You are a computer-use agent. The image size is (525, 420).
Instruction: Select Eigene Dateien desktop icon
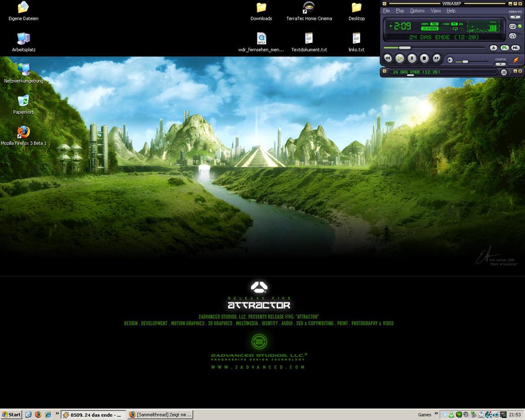[24, 11]
